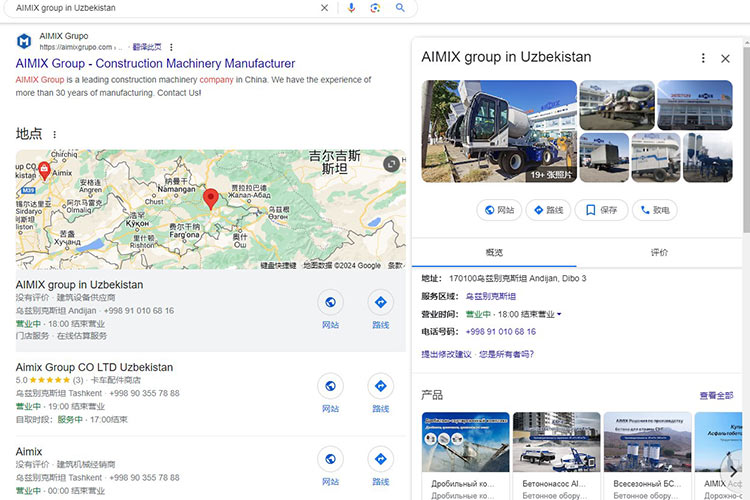Viewport: 750px width, 500px height.
Task: Open three-dot menu in the knowledge panel header
Action: 703,58
